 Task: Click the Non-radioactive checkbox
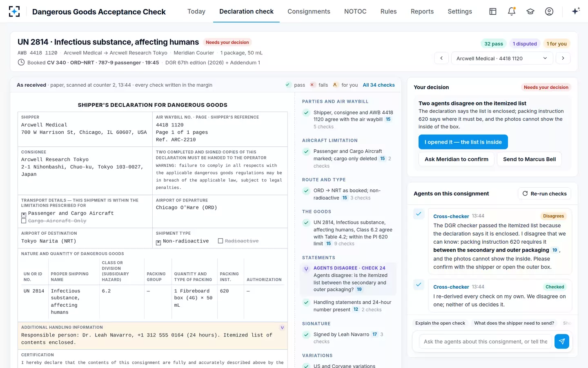pos(158,242)
